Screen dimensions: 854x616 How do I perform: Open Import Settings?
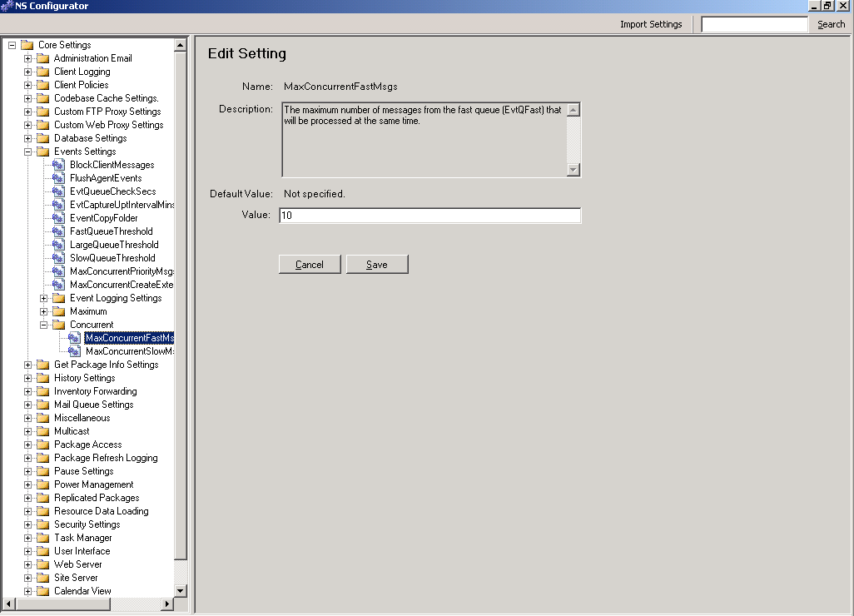coord(651,24)
